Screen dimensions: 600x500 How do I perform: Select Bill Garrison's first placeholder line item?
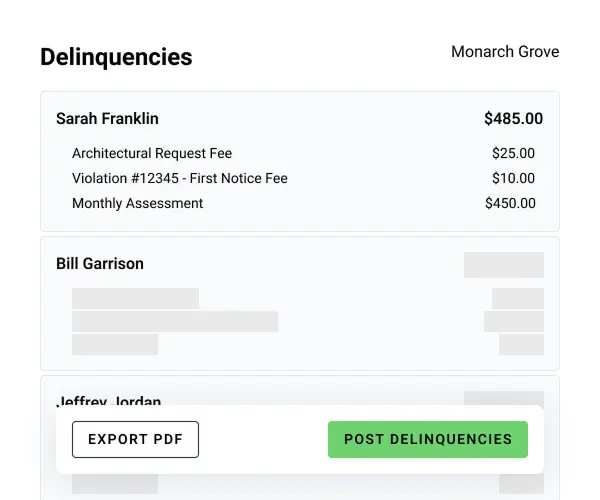click(x=135, y=298)
